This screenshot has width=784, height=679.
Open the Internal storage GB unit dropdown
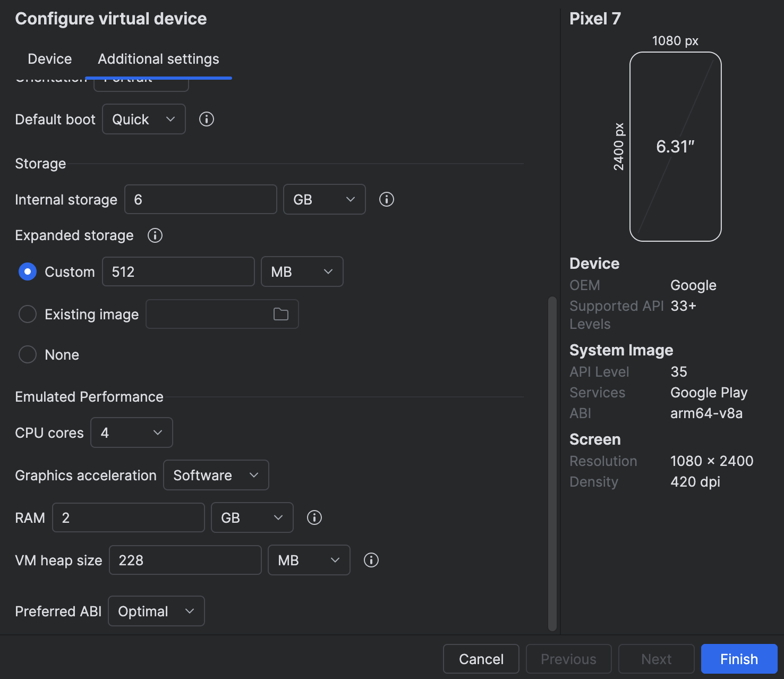click(325, 199)
